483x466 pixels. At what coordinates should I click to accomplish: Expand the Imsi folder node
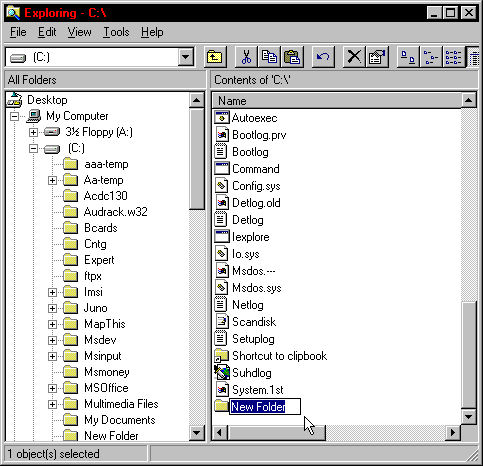coord(52,292)
